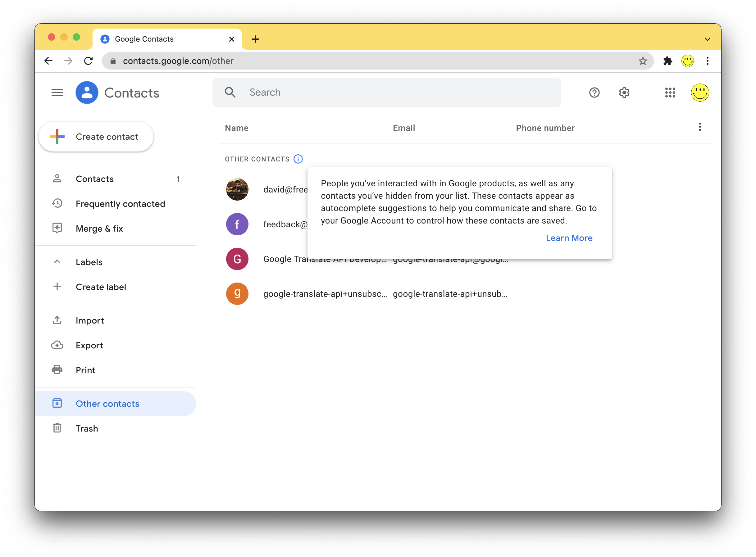The image size is (756, 557).
Task: Click the Google Contacts browser tab
Action: (167, 39)
